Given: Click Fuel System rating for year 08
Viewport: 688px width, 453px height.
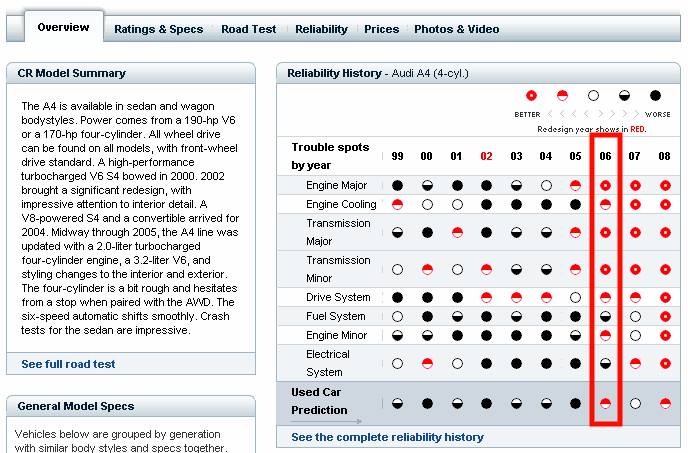Looking at the screenshot, I should [665, 316].
